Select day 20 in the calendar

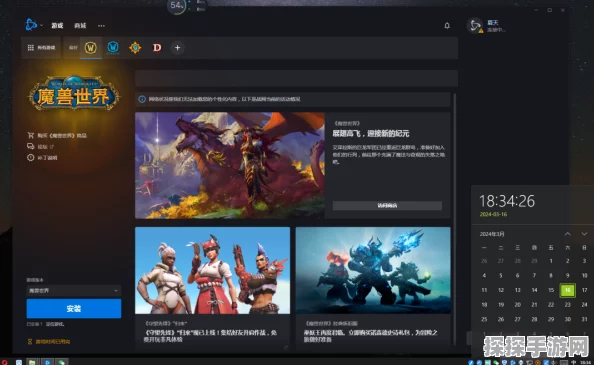point(517,305)
